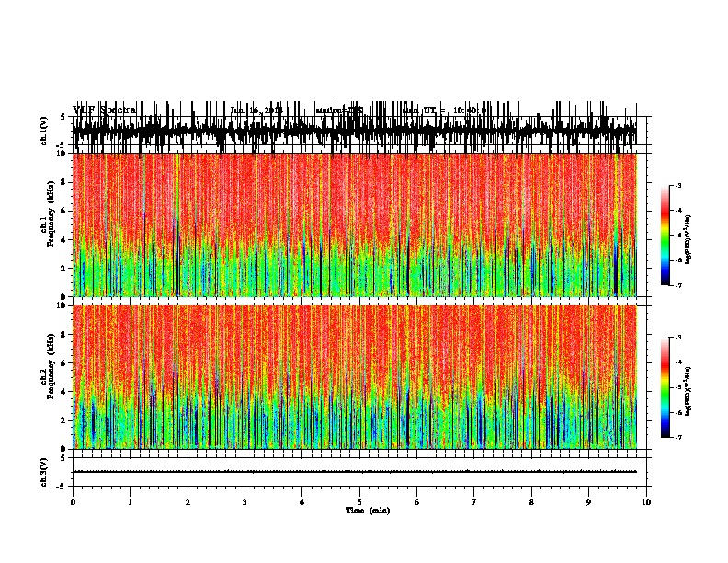
Task: Click time axis tick label 0
Action: coord(73,502)
